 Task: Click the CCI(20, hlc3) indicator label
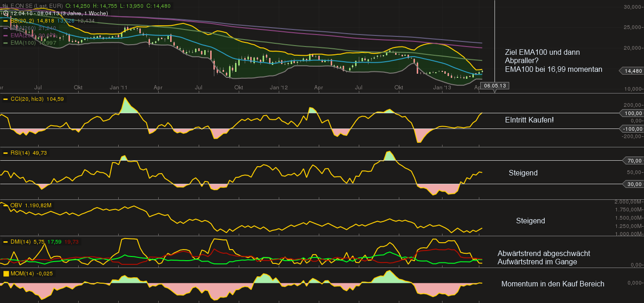tap(27, 99)
